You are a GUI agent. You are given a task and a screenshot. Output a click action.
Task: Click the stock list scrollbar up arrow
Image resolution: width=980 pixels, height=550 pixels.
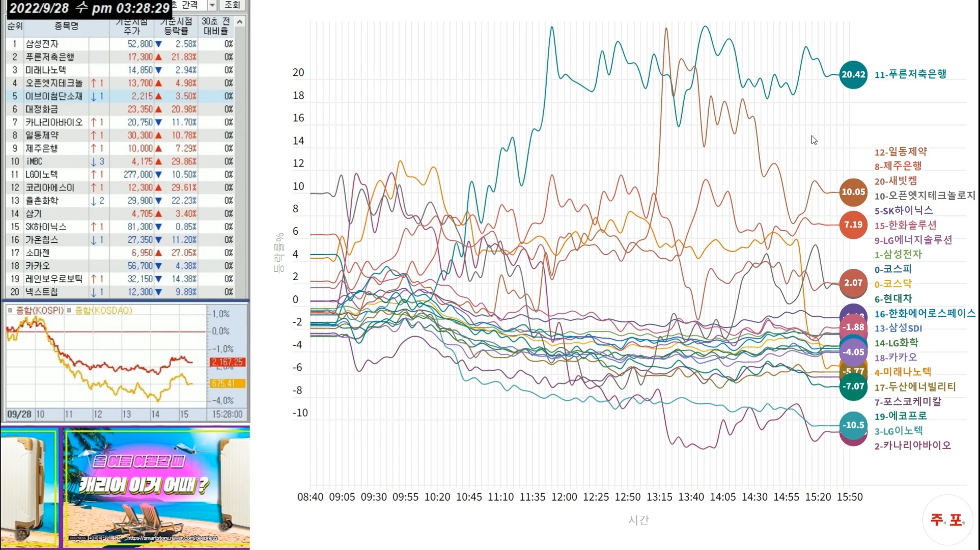pyautogui.click(x=240, y=22)
